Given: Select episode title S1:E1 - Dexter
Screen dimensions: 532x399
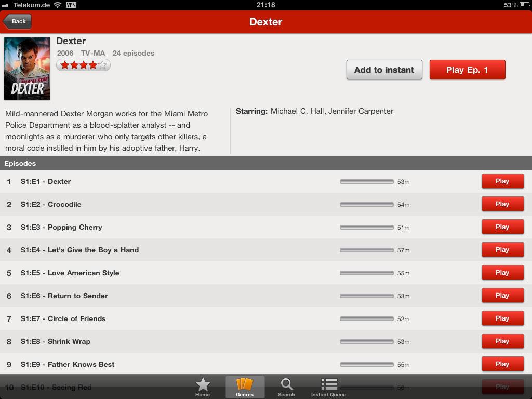Looking at the screenshot, I should 46,181.
